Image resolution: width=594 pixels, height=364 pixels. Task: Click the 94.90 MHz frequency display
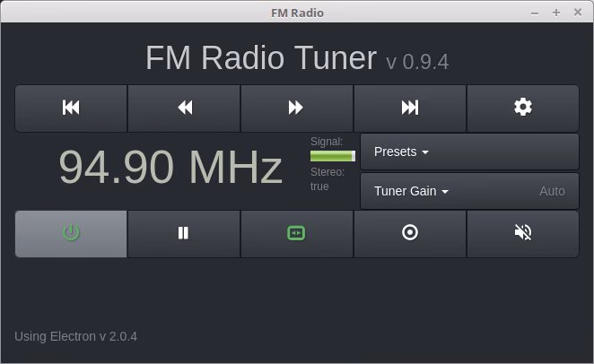tap(170, 167)
